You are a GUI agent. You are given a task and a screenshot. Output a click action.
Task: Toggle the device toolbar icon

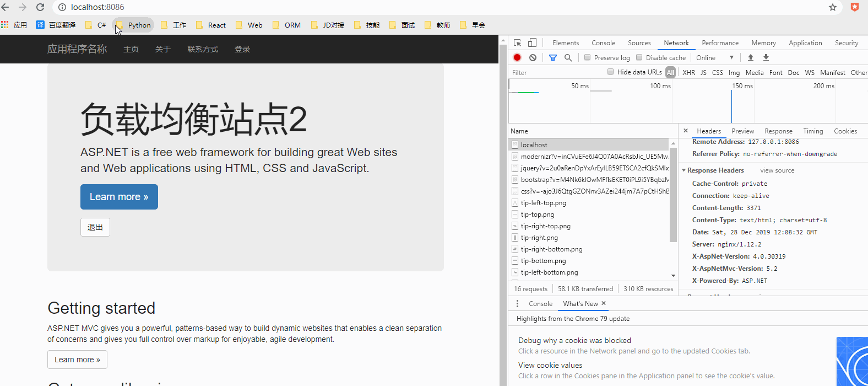click(532, 43)
